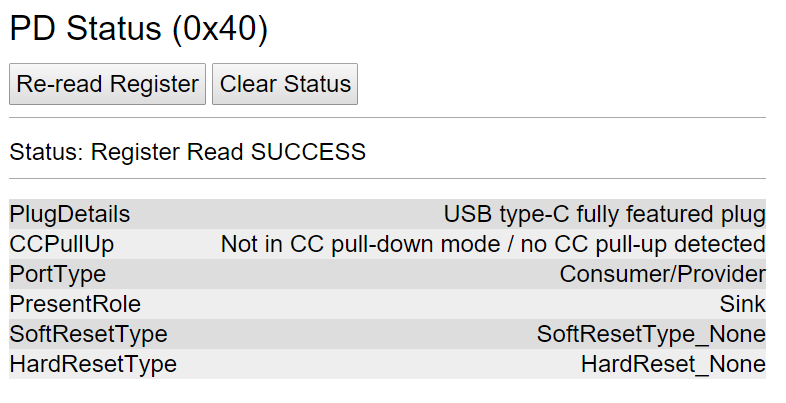The height and width of the screenshot is (403, 786).
Task: Click the word SUCCESS in status line
Action: point(308,152)
